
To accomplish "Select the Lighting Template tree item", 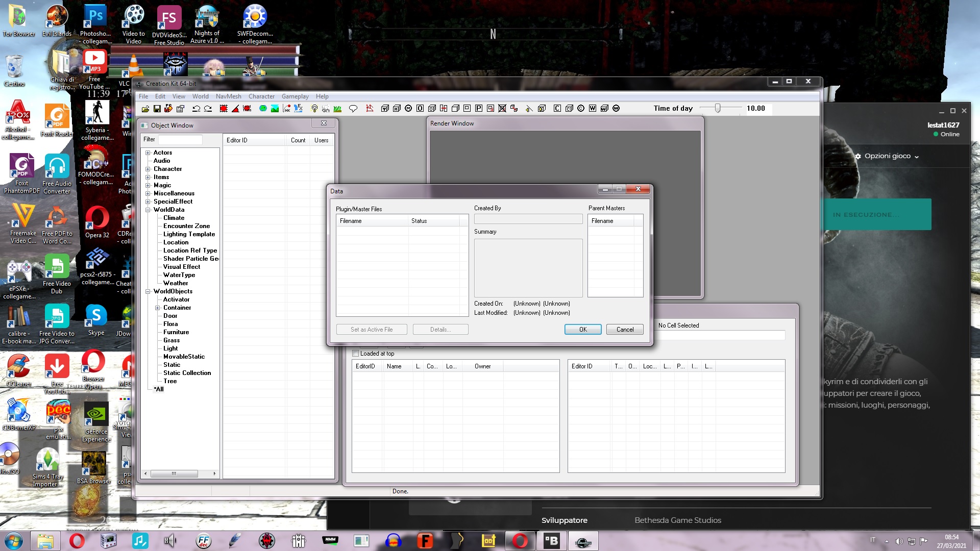I will tap(189, 234).
